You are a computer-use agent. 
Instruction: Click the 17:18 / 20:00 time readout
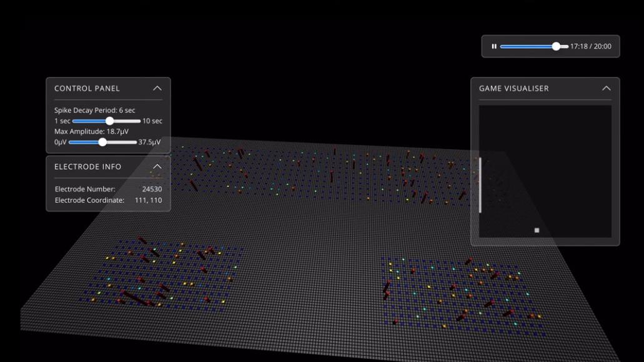(x=590, y=47)
